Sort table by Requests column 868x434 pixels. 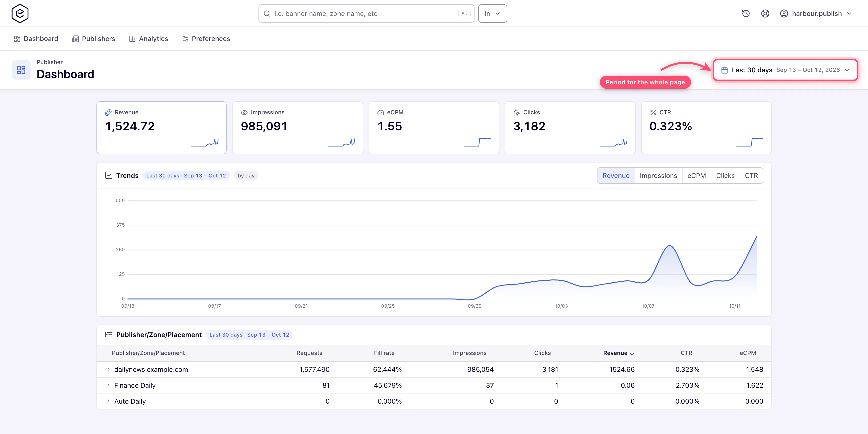point(309,353)
